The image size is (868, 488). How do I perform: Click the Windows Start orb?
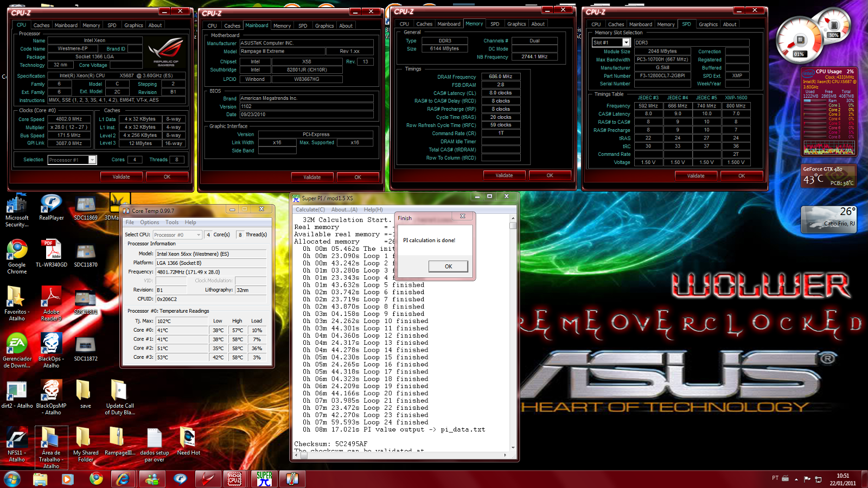tap(12, 479)
